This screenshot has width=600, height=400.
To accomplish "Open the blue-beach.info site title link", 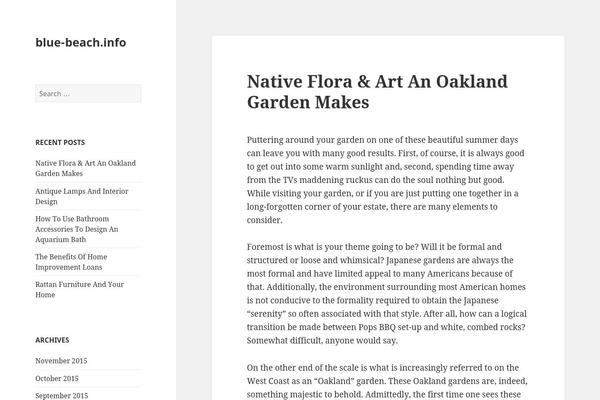I will pyautogui.click(x=81, y=42).
